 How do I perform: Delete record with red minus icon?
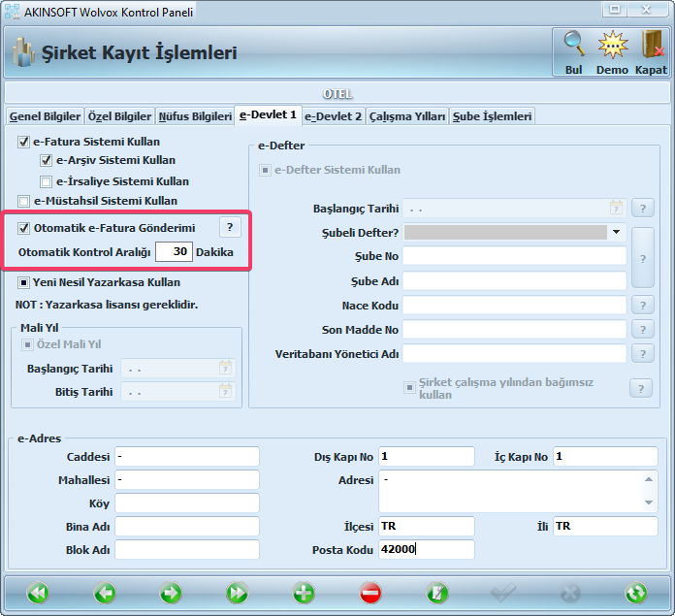pos(370,593)
